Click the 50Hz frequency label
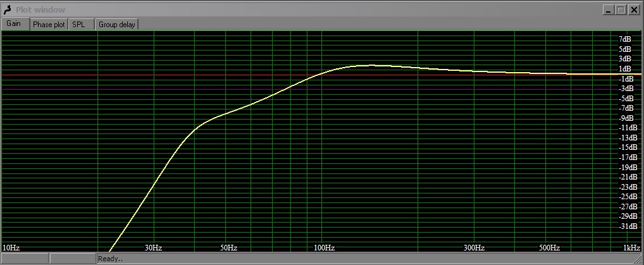The width and height of the screenshot is (644, 265). coord(229,248)
